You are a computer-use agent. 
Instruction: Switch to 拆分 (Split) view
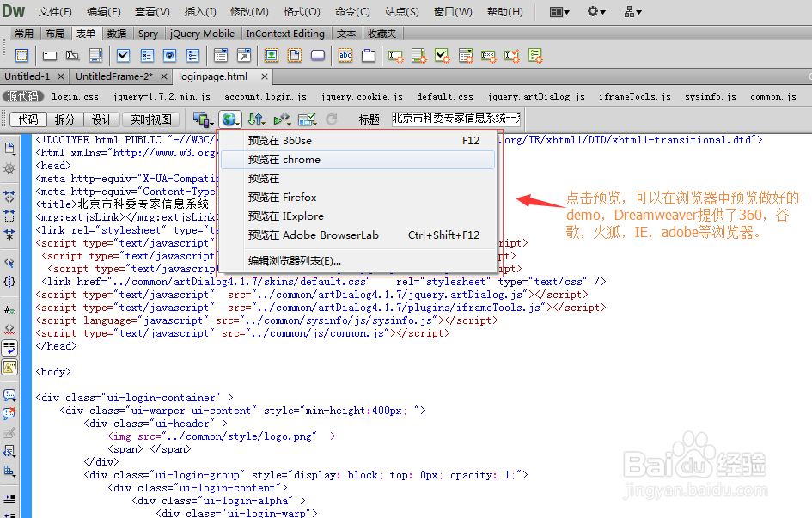tap(64, 119)
